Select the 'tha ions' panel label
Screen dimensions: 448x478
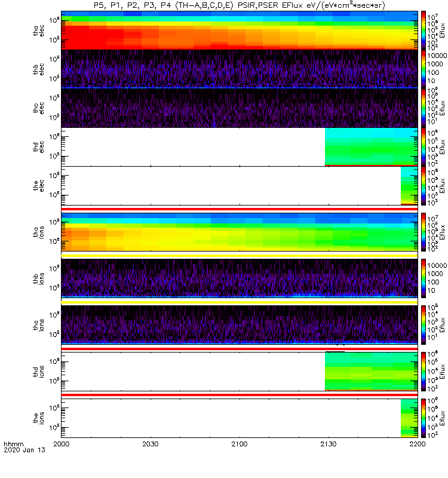pyautogui.click(x=38, y=232)
